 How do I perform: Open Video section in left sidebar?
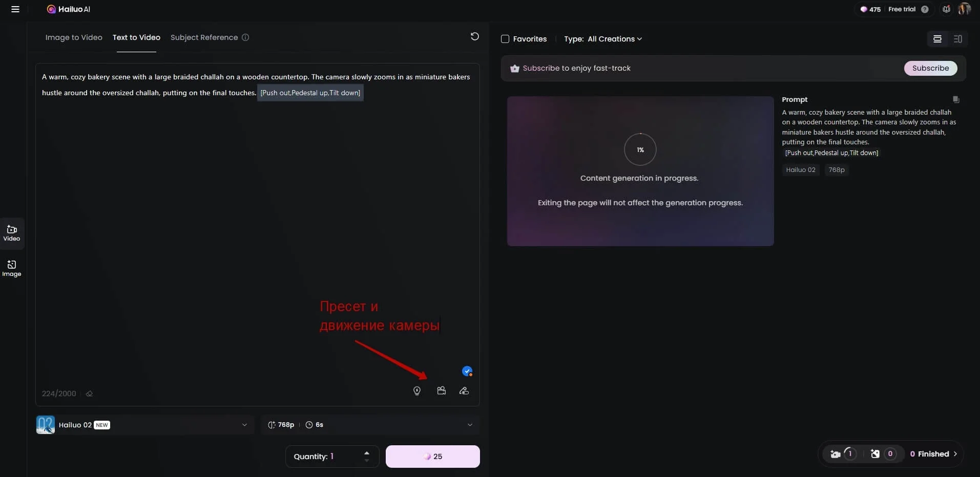coord(12,233)
